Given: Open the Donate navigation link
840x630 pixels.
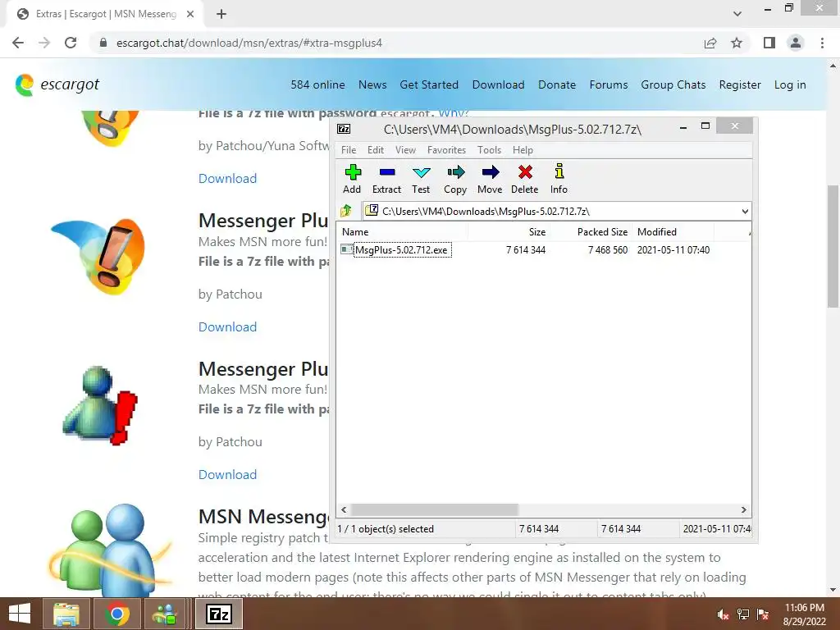Looking at the screenshot, I should 557,84.
